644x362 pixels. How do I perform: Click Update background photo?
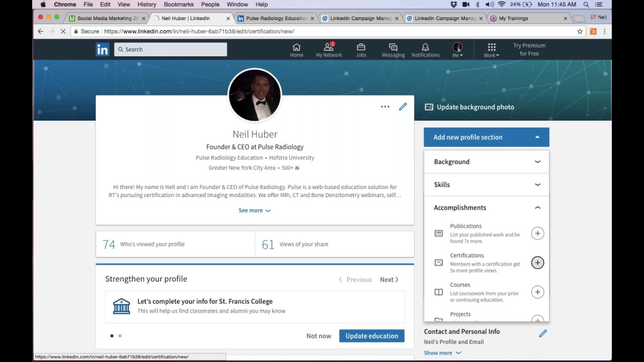coord(469,107)
